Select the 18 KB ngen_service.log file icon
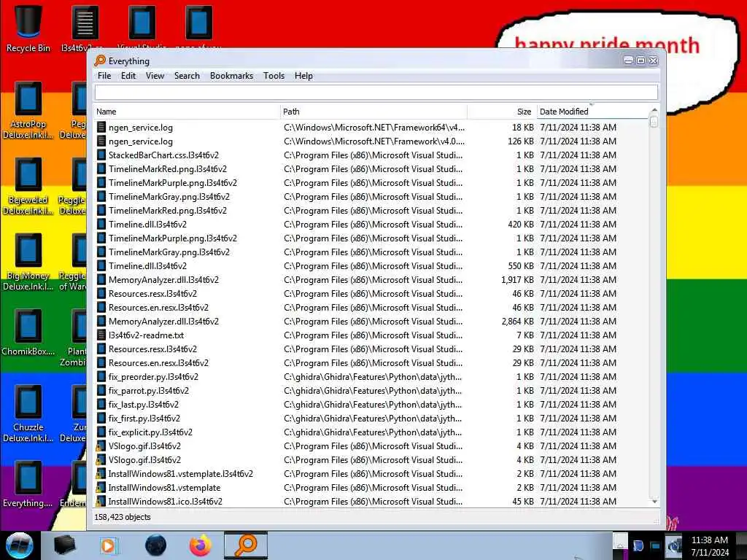The height and width of the screenshot is (560, 747). coord(101,127)
